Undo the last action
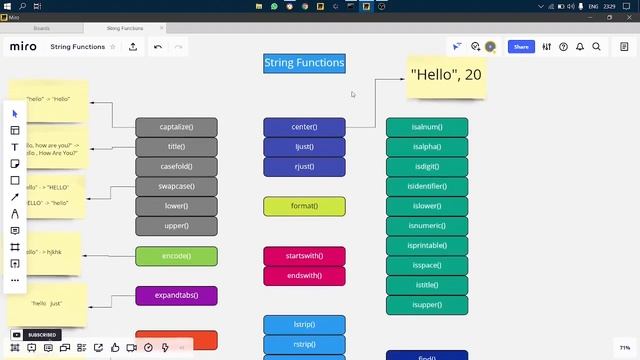The height and width of the screenshot is (360, 640). [158, 47]
